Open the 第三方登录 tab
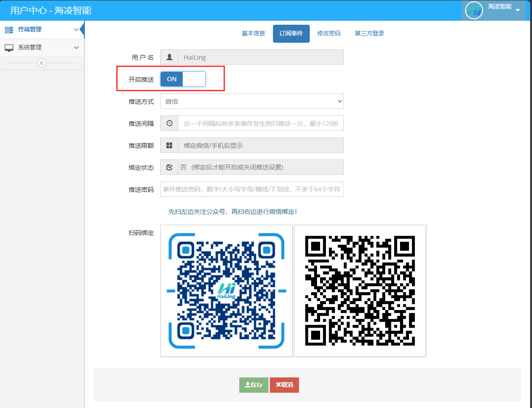The height and width of the screenshot is (408, 532). [x=369, y=33]
